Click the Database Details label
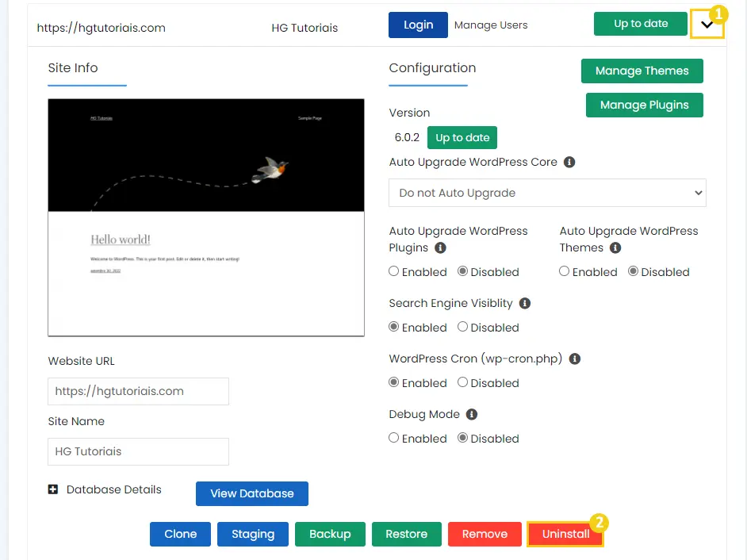Image resolution: width=747 pixels, height=560 pixels. [114, 489]
